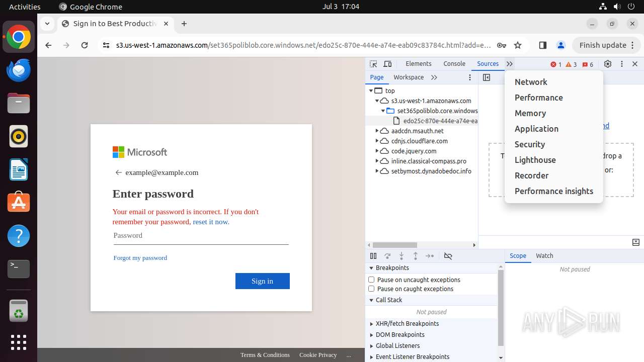Enable Pause on caught exceptions

pos(371,289)
